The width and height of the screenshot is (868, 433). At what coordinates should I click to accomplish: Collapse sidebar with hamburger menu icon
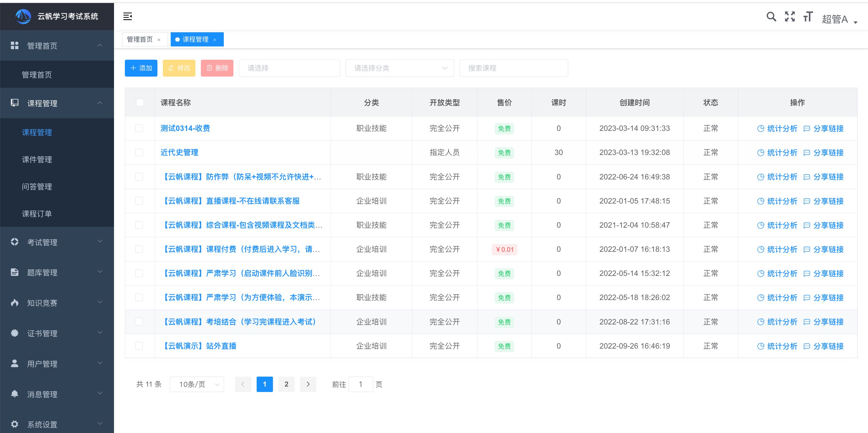click(x=127, y=16)
